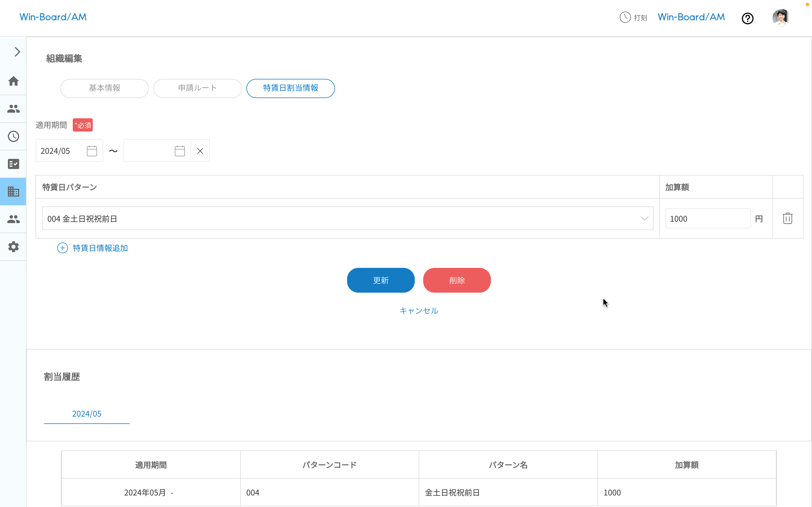Open the checklist icon in sidebar
Screen dimensions: 812x507
[14, 164]
